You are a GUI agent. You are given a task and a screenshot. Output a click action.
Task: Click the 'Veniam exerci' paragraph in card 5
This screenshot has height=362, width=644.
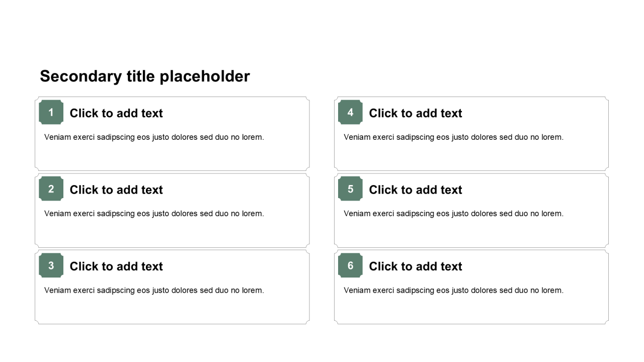[x=453, y=214]
